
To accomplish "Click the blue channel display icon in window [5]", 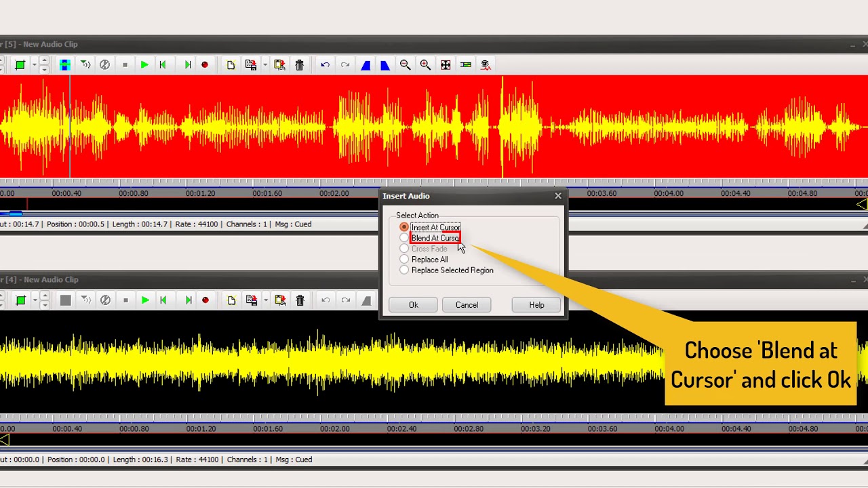I will (x=65, y=65).
